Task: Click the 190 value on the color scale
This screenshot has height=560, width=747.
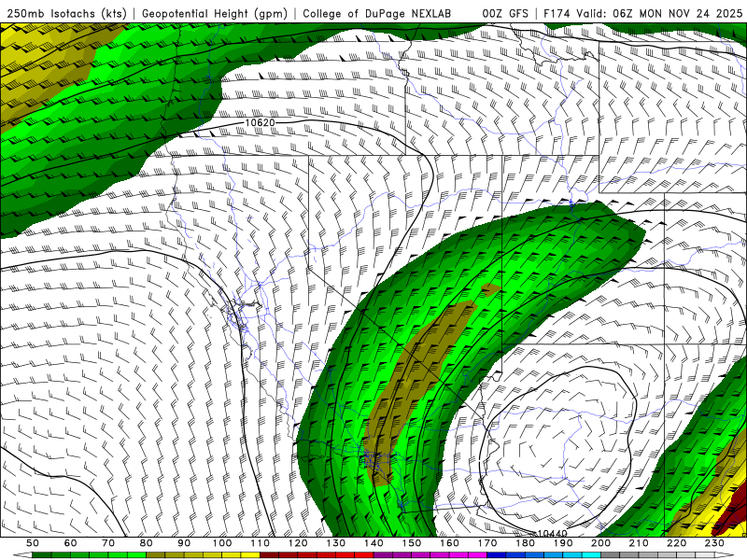Action: click(x=563, y=543)
